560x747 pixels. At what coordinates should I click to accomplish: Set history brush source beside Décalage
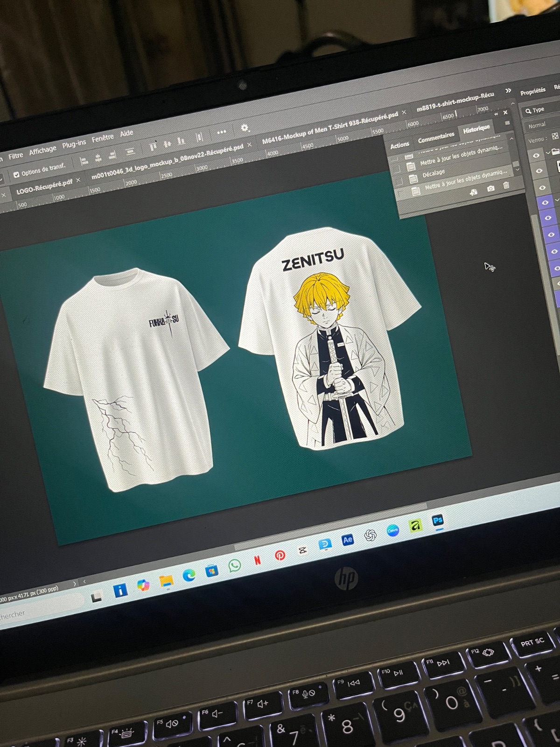pyautogui.click(x=399, y=180)
